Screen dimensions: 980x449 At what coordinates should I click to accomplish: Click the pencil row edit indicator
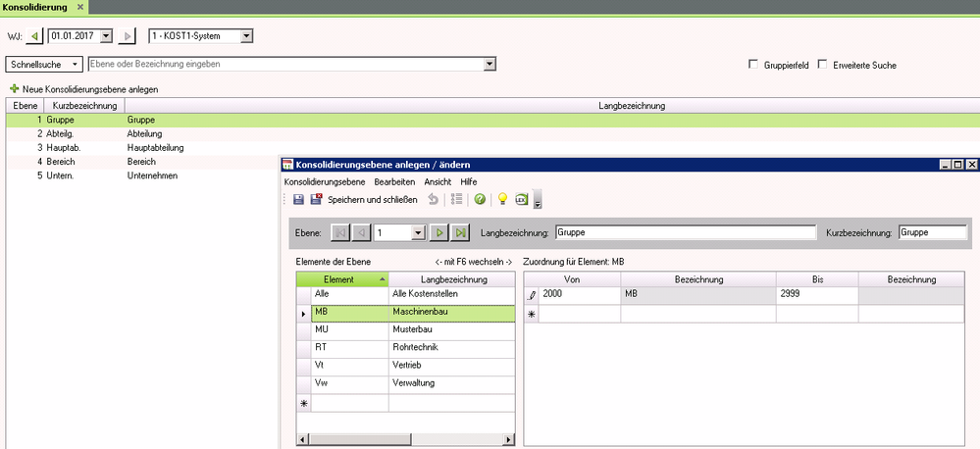pyautogui.click(x=532, y=295)
